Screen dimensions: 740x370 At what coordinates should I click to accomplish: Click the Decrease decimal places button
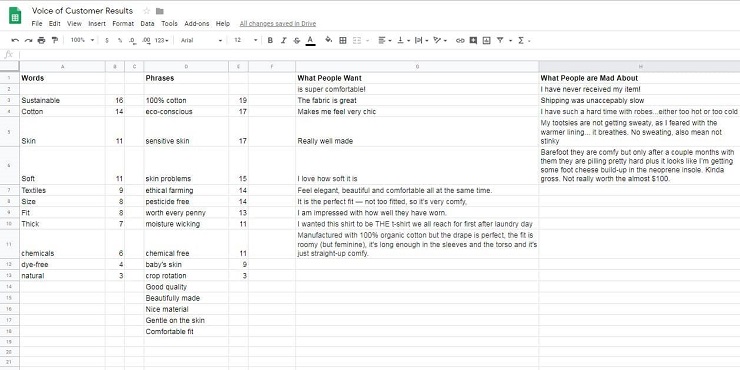pyautogui.click(x=133, y=41)
